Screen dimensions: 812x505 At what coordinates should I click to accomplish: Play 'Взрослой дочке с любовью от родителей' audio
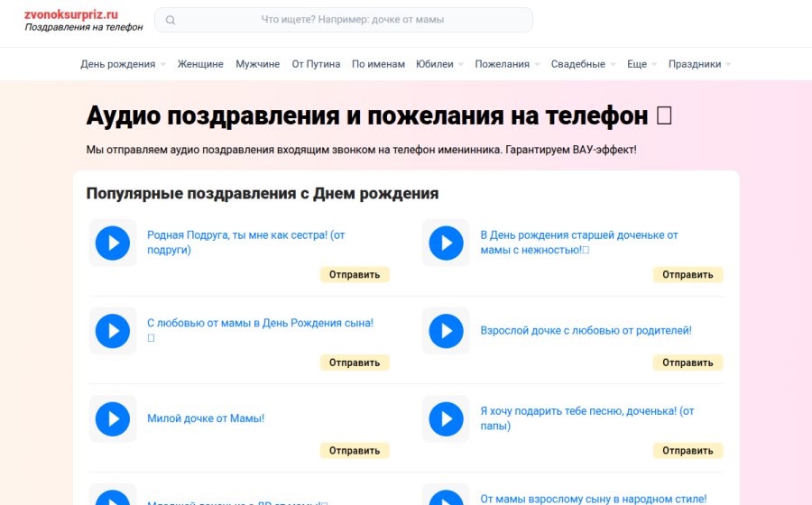click(x=446, y=331)
